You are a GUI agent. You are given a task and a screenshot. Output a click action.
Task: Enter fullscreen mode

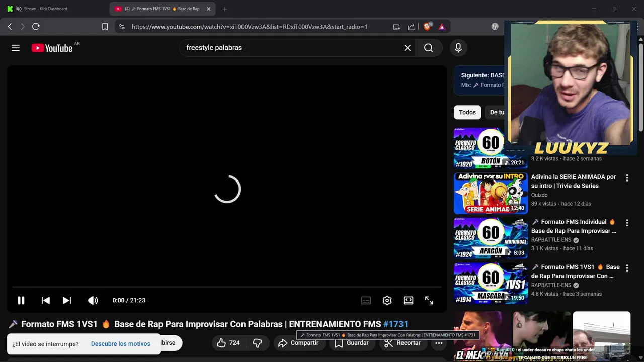(x=429, y=300)
